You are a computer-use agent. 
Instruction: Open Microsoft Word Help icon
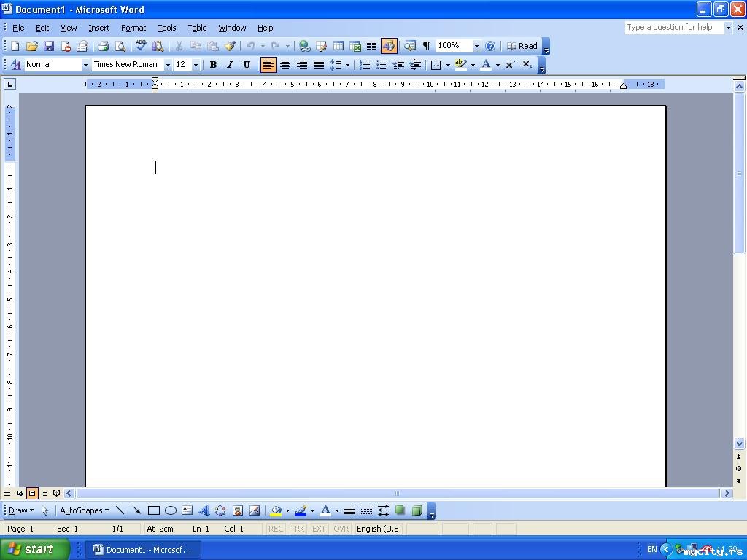click(490, 46)
